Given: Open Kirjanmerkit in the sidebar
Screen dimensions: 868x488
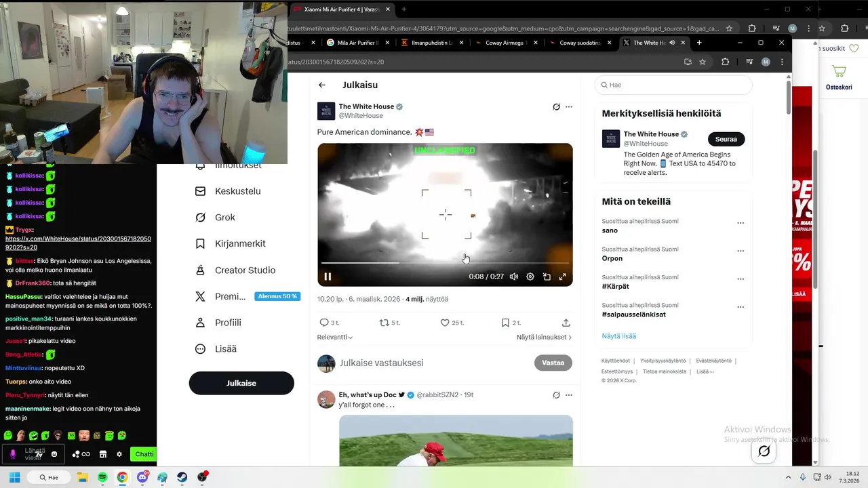Looking at the screenshot, I should click(x=231, y=243).
